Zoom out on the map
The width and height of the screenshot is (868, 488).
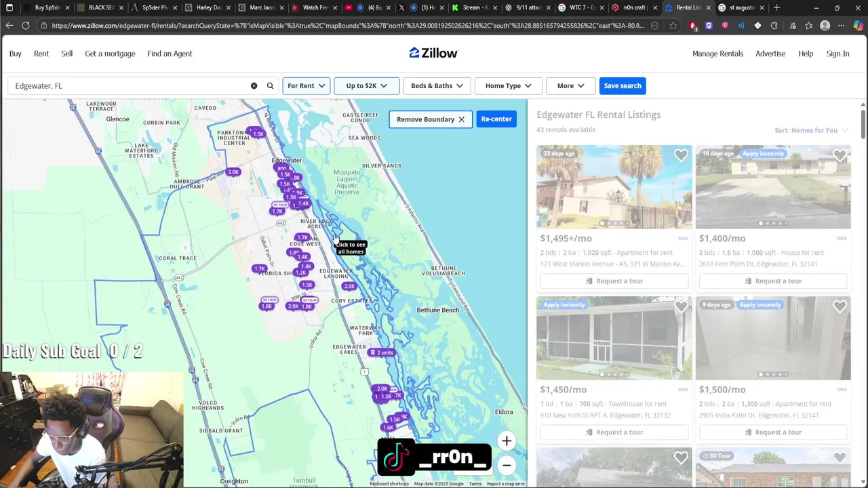(507, 466)
